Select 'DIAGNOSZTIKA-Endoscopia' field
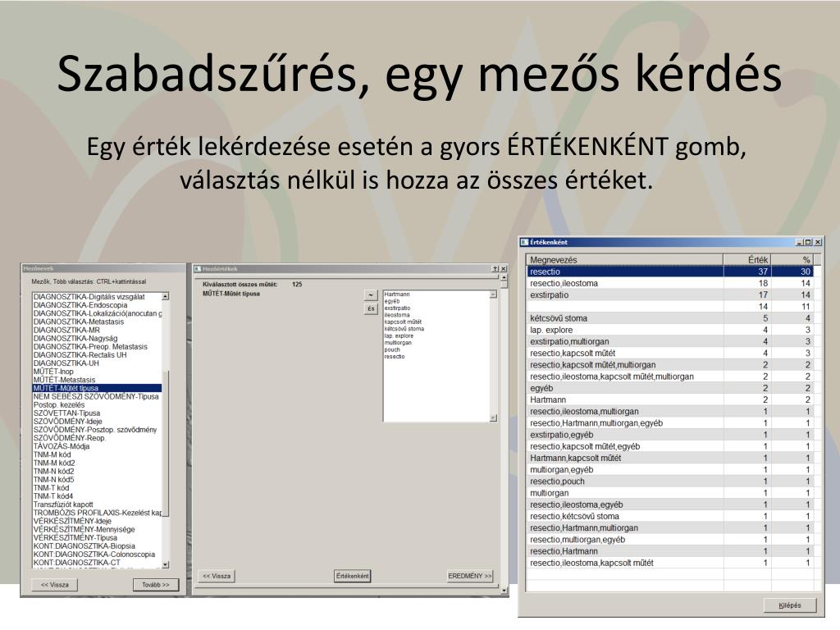This screenshot has width=840, height=630. [x=97, y=305]
